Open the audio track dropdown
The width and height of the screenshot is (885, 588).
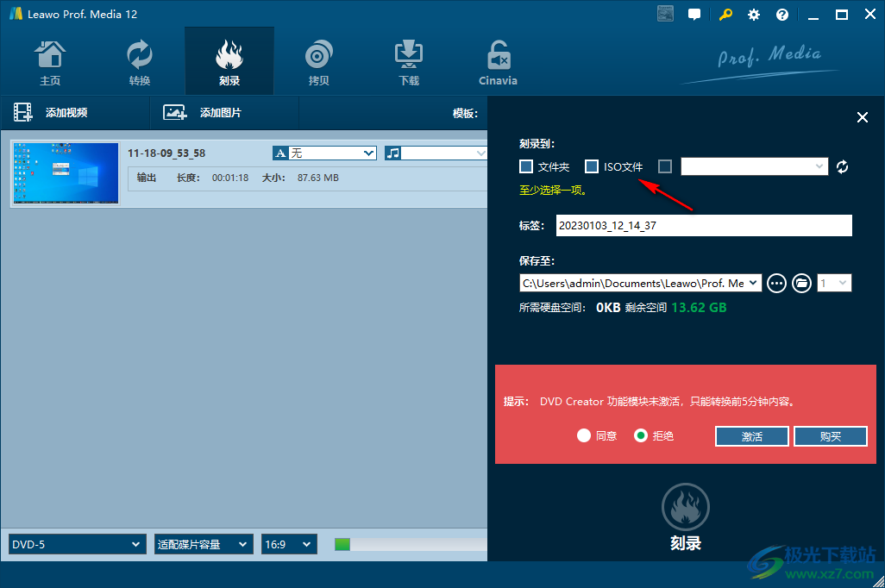[x=443, y=153]
